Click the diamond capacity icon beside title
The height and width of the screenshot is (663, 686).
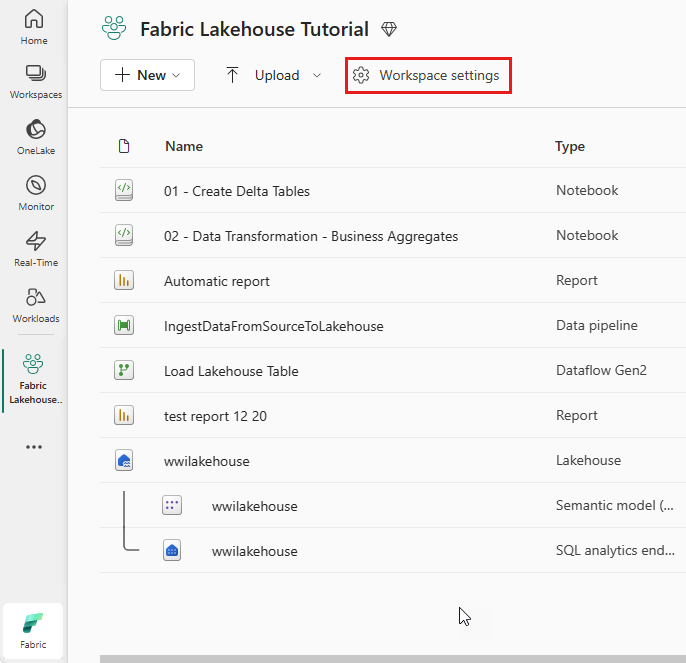[390, 30]
